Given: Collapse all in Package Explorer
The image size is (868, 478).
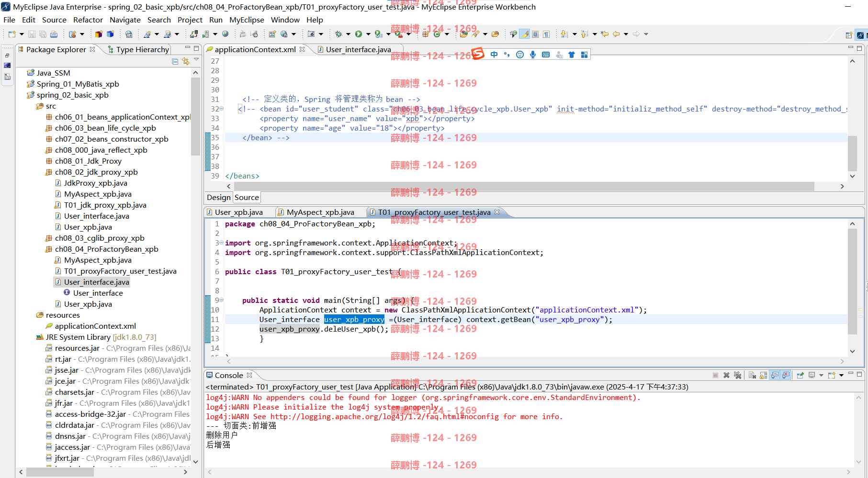Looking at the screenshot, I should tap(175, 61).
